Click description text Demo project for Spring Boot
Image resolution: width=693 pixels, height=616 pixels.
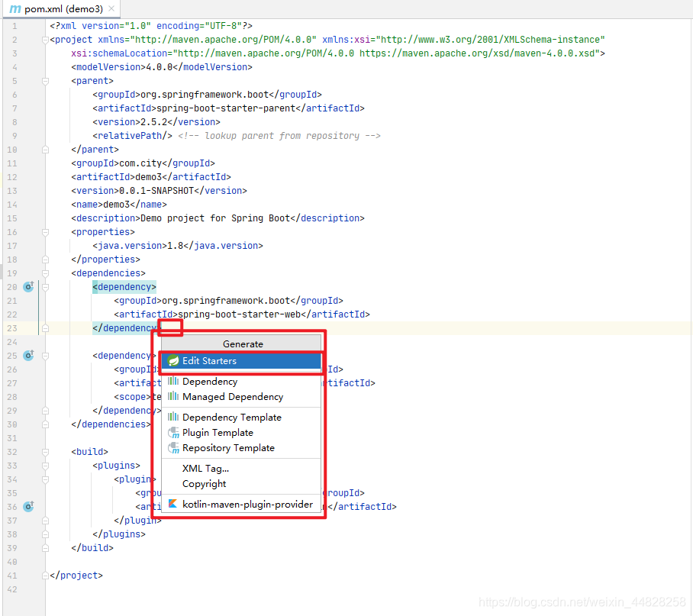[215, 218]
